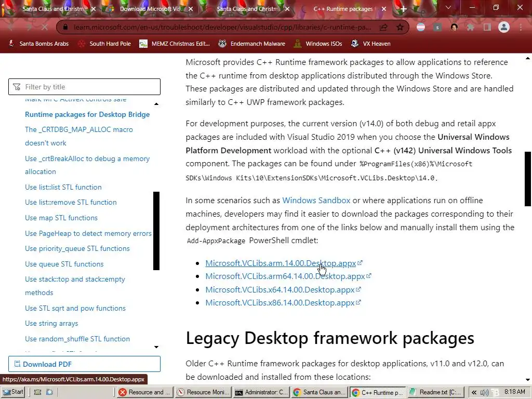Follow the Windows Sandbox link

(x=316, y=200)
